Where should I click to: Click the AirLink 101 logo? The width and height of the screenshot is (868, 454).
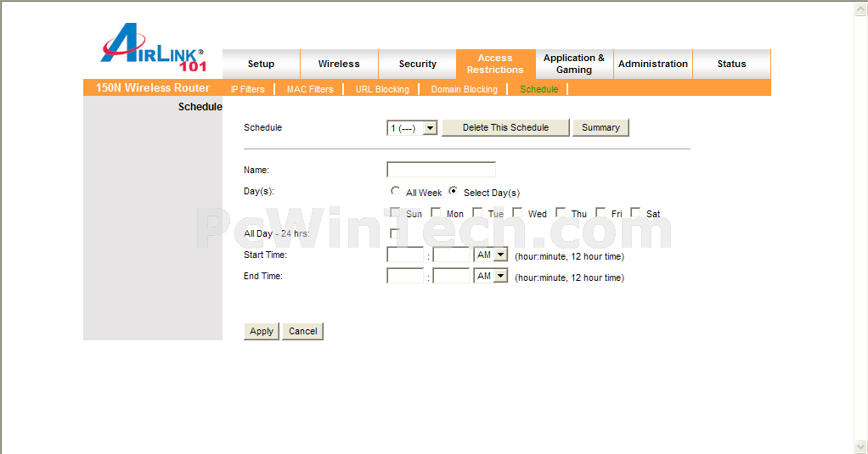point(154,48)
